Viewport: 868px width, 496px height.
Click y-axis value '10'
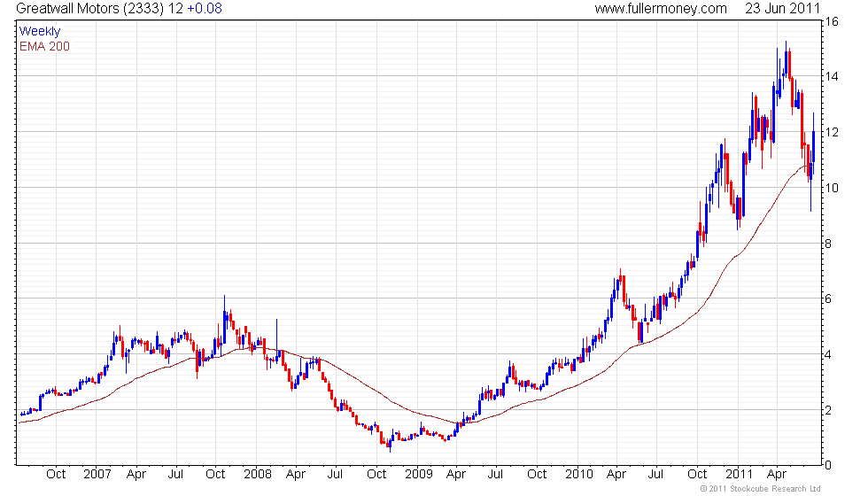(x=832, y=188)
